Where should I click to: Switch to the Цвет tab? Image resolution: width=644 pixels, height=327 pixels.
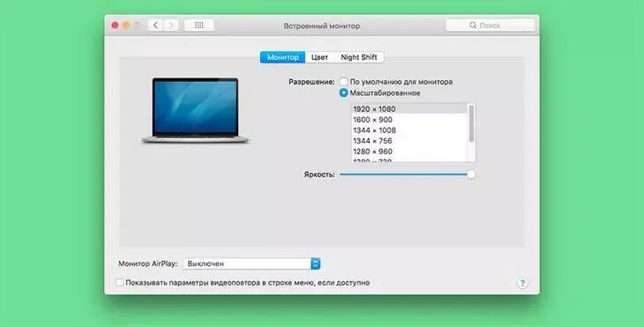[x=319, y=57]
